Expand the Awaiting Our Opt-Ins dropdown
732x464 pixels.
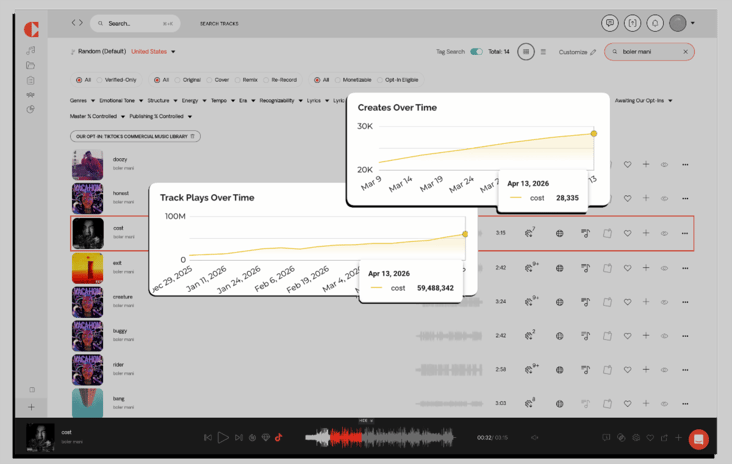(x=643, y=100)
